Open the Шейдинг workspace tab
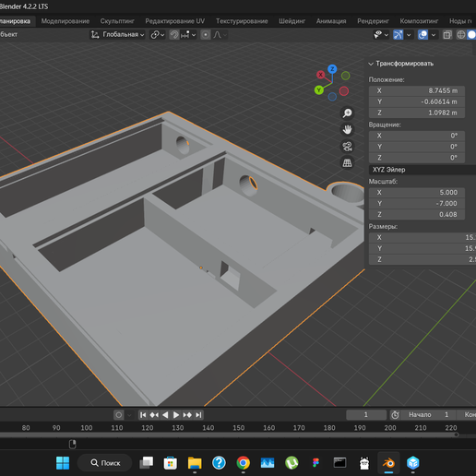 point(292,21)
